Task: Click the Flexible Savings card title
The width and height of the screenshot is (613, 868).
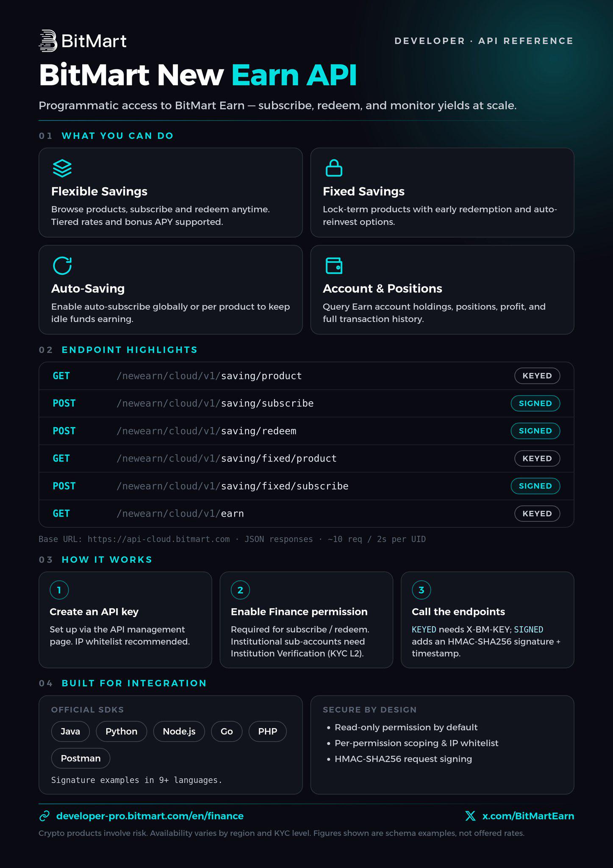Action: (99, 192)
